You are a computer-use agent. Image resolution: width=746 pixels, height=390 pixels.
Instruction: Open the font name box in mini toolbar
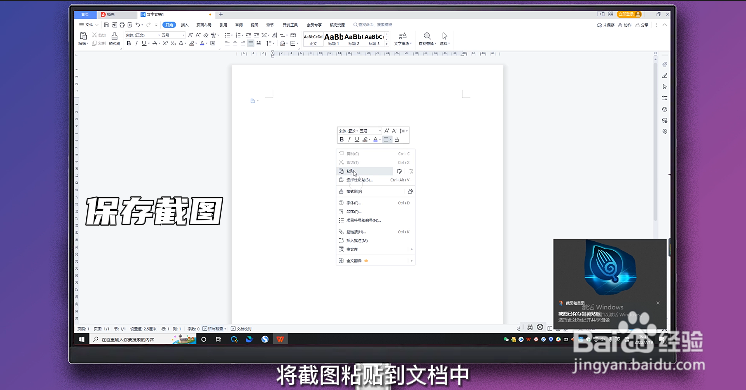pyautogui.click(x=349, y=130)
